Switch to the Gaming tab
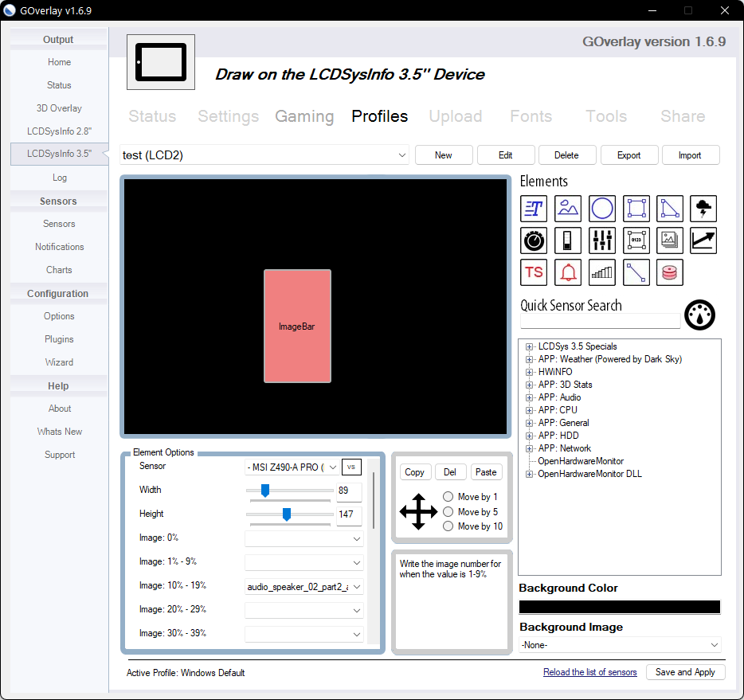The image size is (744, 700). [x=304, y=116]
